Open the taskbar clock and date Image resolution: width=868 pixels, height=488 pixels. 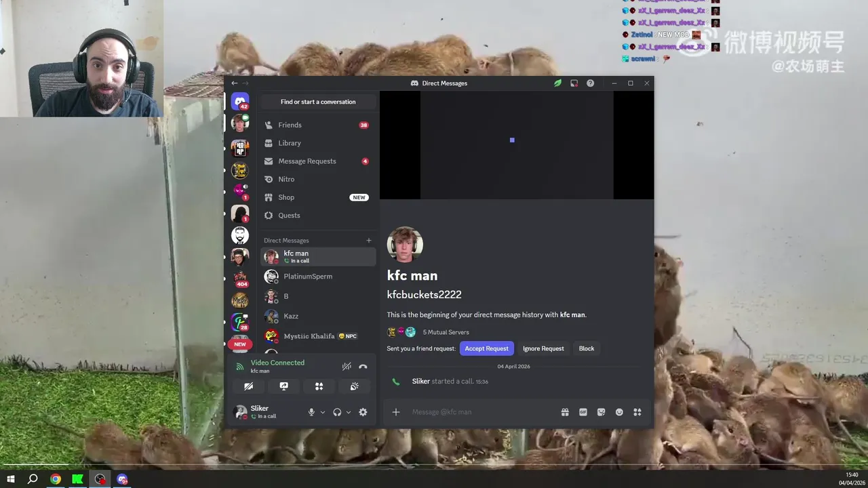tap(852, 479)
